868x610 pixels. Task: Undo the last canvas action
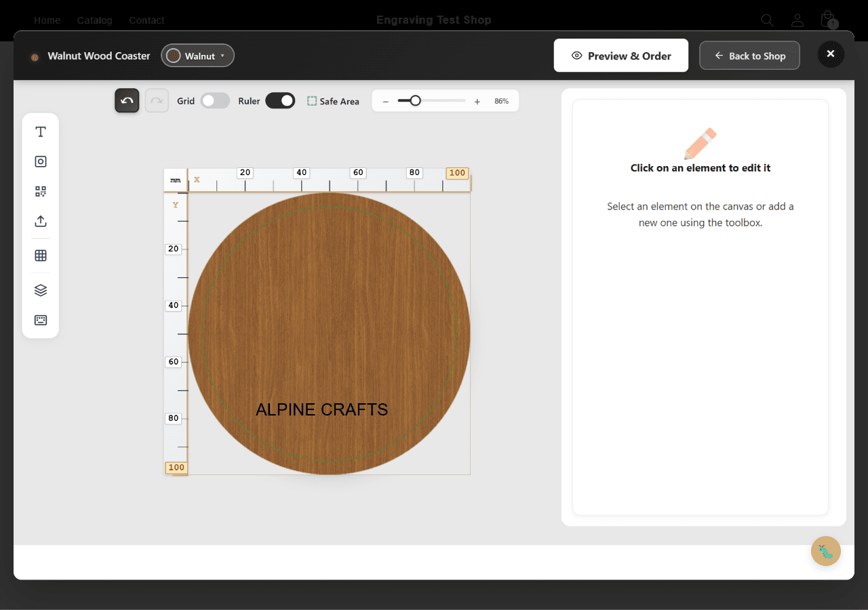pyautogui.click(x=127, y=100)
